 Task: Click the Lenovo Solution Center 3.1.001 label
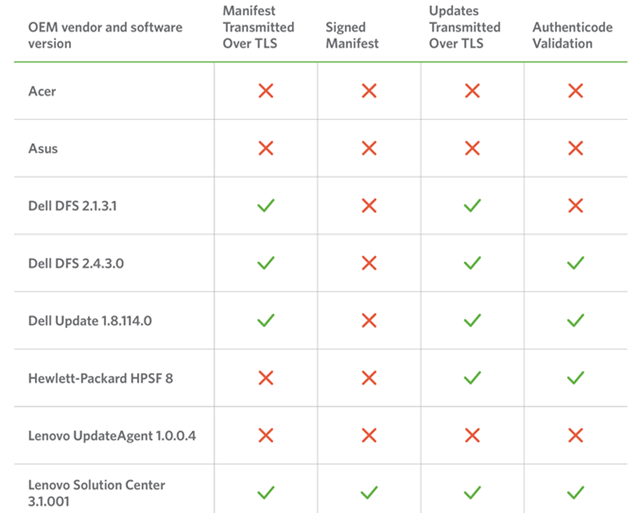point(97,493)
